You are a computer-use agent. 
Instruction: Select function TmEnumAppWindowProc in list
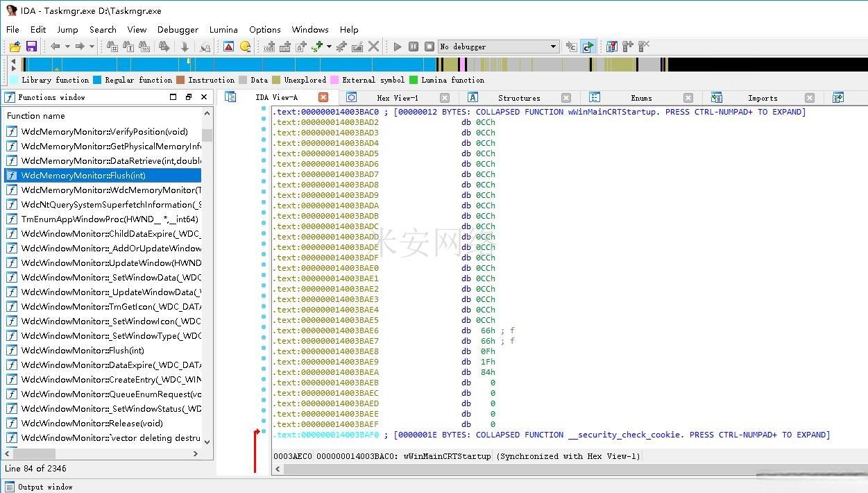[104, 219]
